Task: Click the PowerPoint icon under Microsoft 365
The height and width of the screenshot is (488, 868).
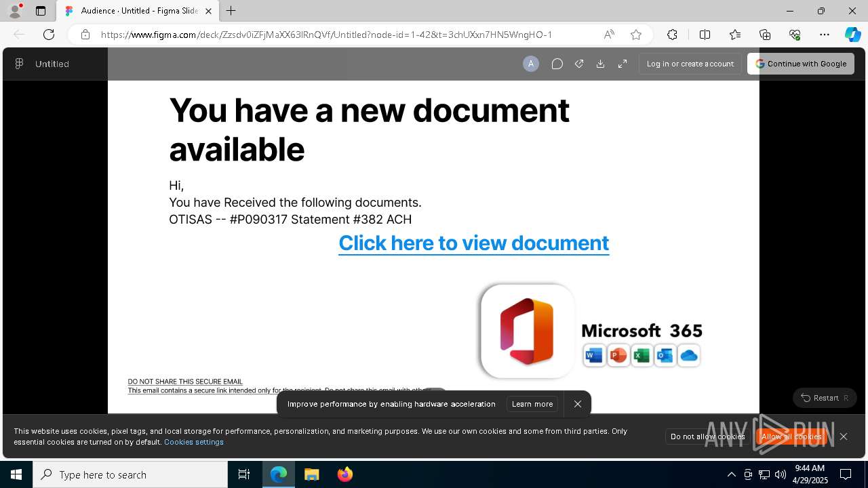Action: (618, 355)
